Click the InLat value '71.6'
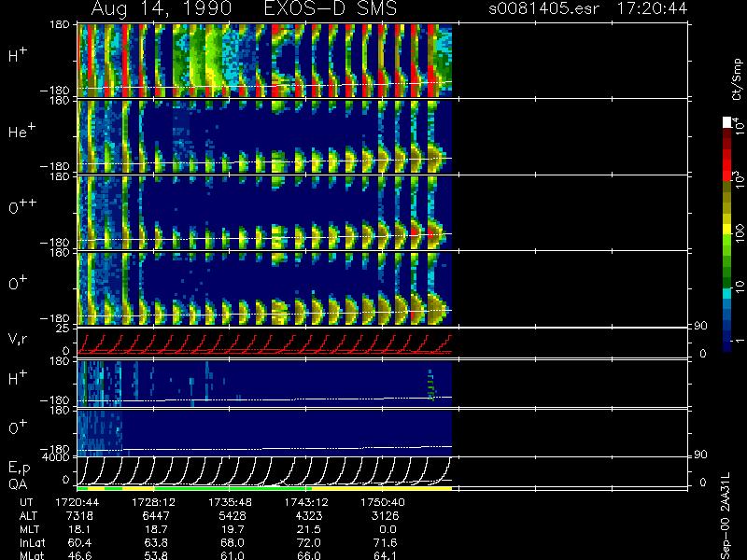 pos(386,543)
